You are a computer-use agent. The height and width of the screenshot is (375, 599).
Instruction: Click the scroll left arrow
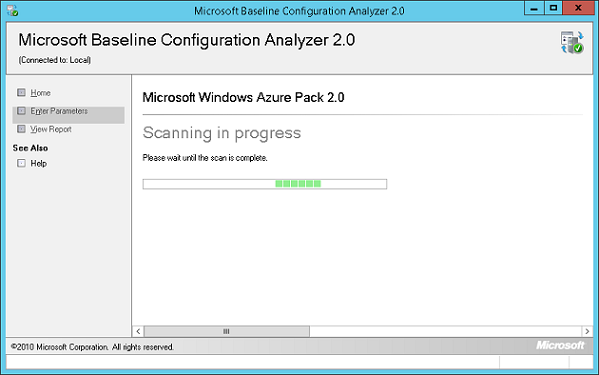pos(138,331)
